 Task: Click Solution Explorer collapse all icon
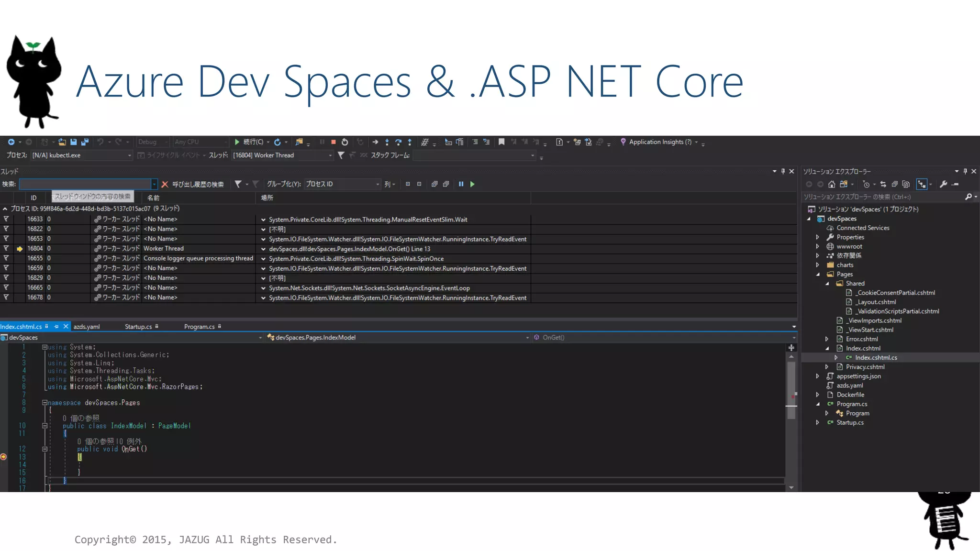click(894, 184)
